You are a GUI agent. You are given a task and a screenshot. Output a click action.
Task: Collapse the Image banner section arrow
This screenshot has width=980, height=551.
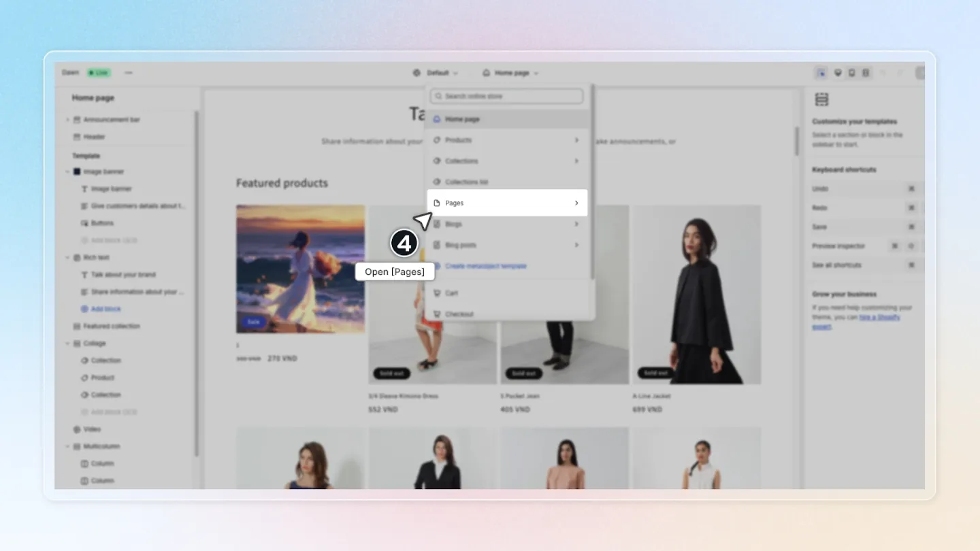(67, 171)
